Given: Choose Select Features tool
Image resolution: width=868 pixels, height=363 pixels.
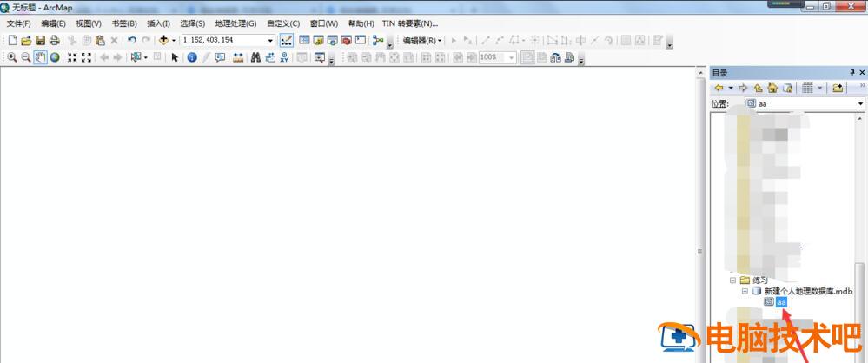Looking at the screenshot, I should pyautogui.click(x=136, y=57).
